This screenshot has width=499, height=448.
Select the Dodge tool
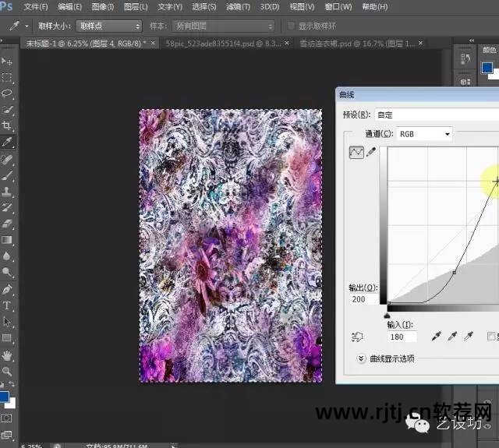click(7, 272)
